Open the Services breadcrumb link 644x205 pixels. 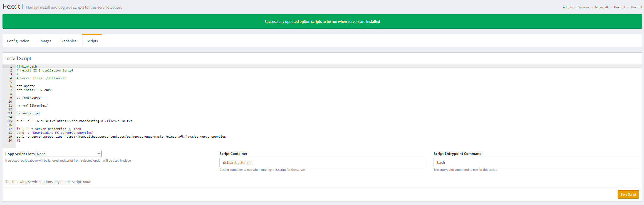tap(583, 7)
